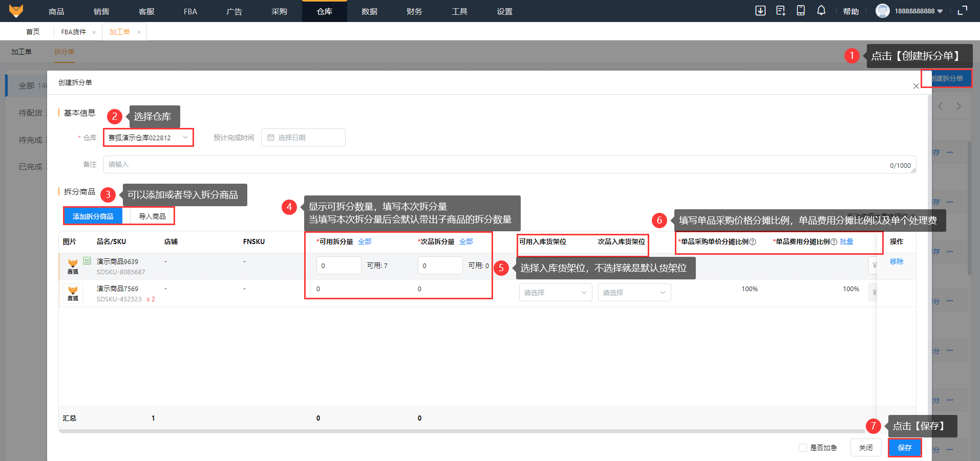Select 已完成 status in the left sidebar
Image resolution: width=980 pixels, height=461 pixels.
[31, 166]
